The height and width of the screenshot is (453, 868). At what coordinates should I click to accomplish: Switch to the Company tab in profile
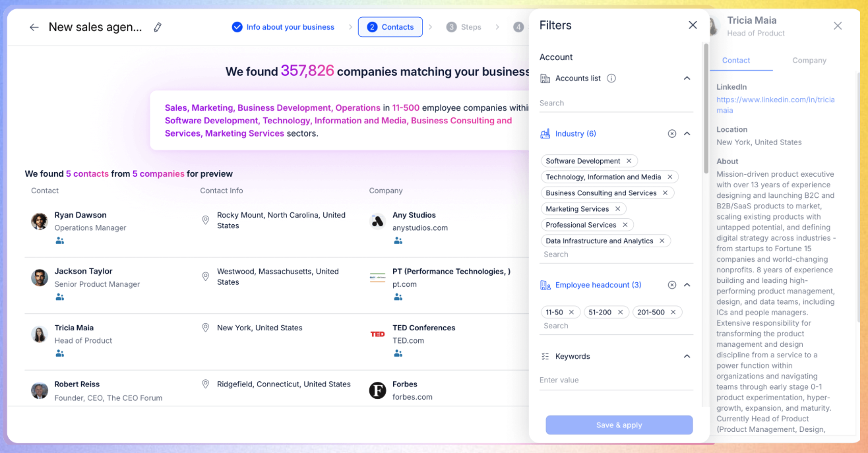click(x=809, y=60)
